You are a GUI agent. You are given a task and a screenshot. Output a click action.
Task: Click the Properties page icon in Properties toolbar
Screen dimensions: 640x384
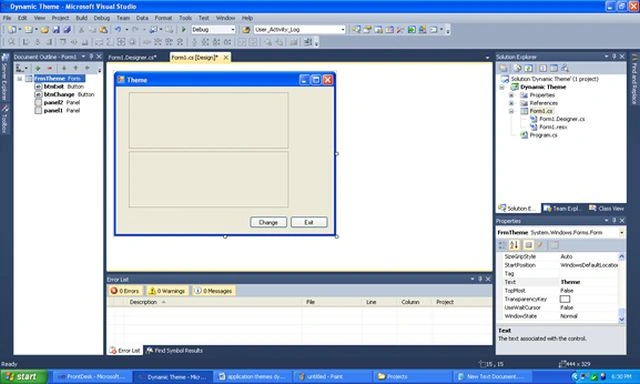(x=553, y=245)
